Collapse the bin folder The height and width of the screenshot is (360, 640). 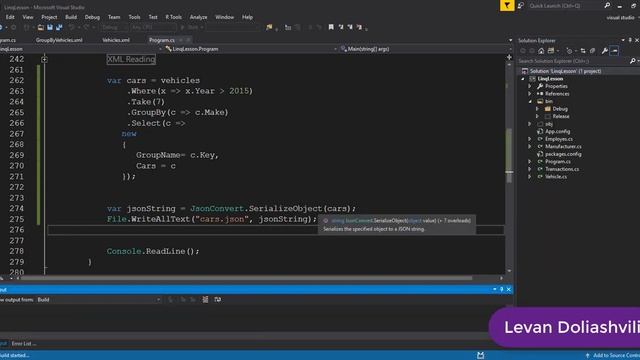[x=530, y=102]
